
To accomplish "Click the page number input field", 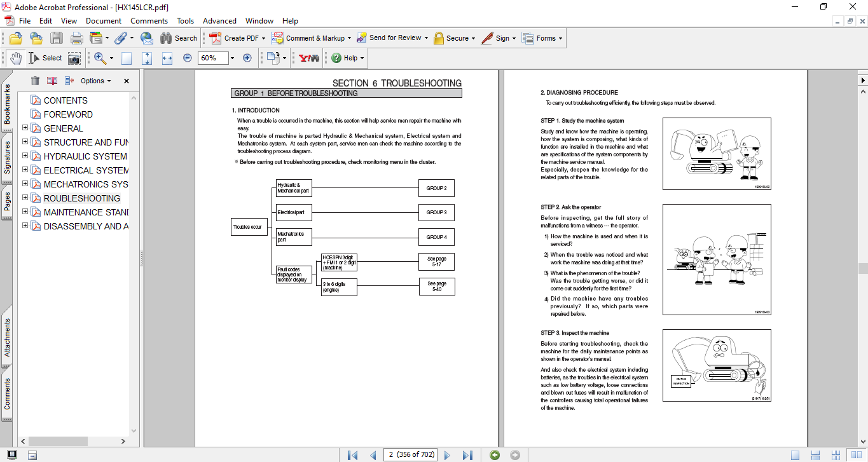I will pos(412,455).
